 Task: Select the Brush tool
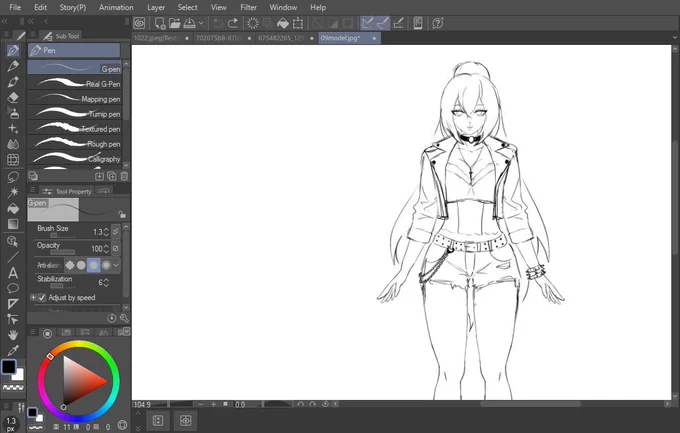click(13, 82)
